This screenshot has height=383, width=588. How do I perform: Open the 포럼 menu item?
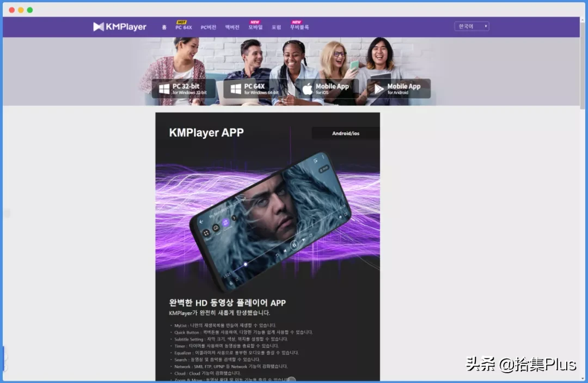[x=277, y=27]
